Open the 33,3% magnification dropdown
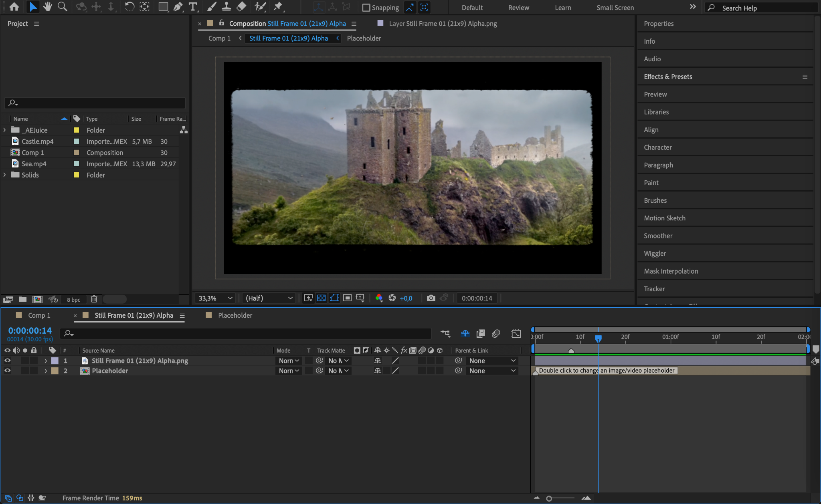821x504 pixels. [x=215, y=298]
